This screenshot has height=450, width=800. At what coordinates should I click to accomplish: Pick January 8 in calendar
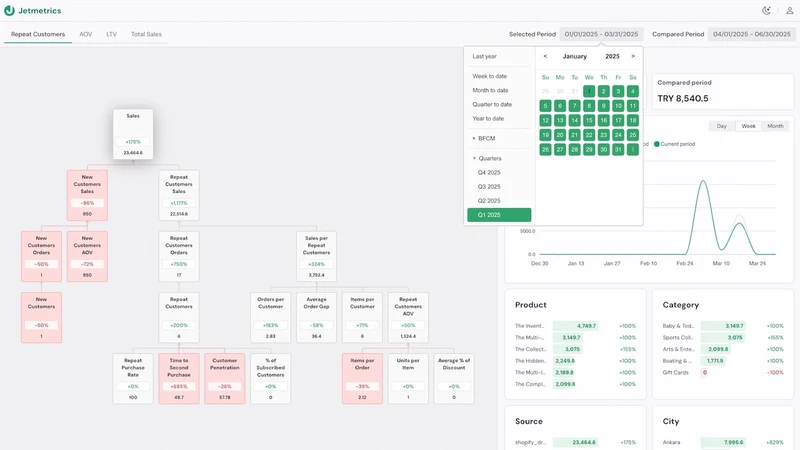[x=589, y=106]
